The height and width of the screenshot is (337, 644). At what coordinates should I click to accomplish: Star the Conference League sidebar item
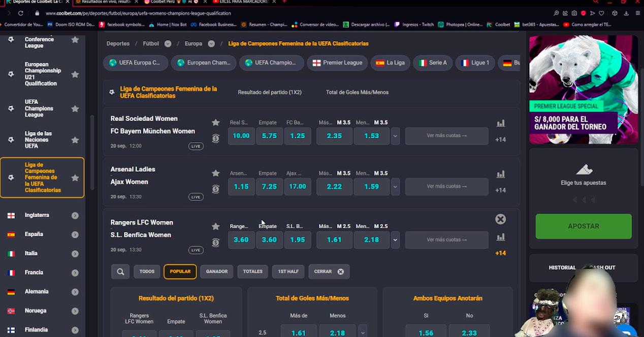pos(75,40)
